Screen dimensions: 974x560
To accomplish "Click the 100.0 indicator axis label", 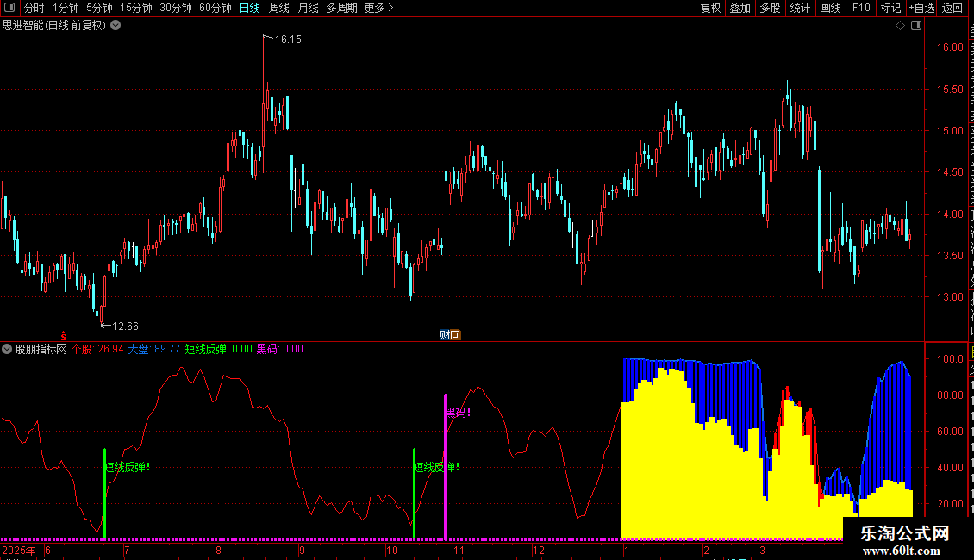I will [950, 359].
